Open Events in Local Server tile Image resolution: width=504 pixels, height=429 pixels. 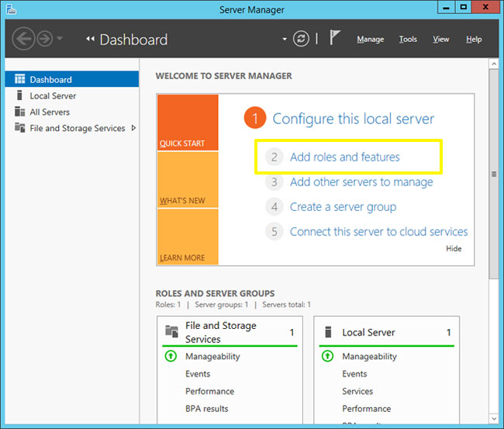click(x=354, y=374)
